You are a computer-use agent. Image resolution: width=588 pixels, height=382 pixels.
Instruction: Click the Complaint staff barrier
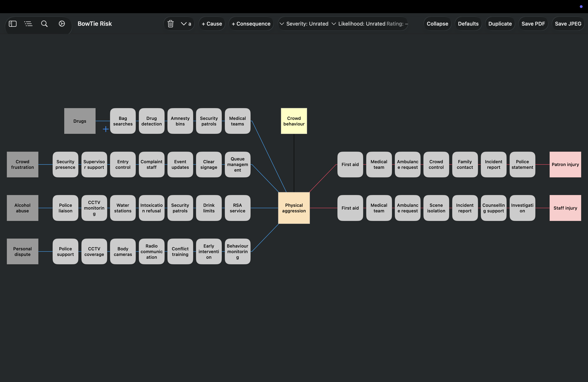(x=151, y=164)
